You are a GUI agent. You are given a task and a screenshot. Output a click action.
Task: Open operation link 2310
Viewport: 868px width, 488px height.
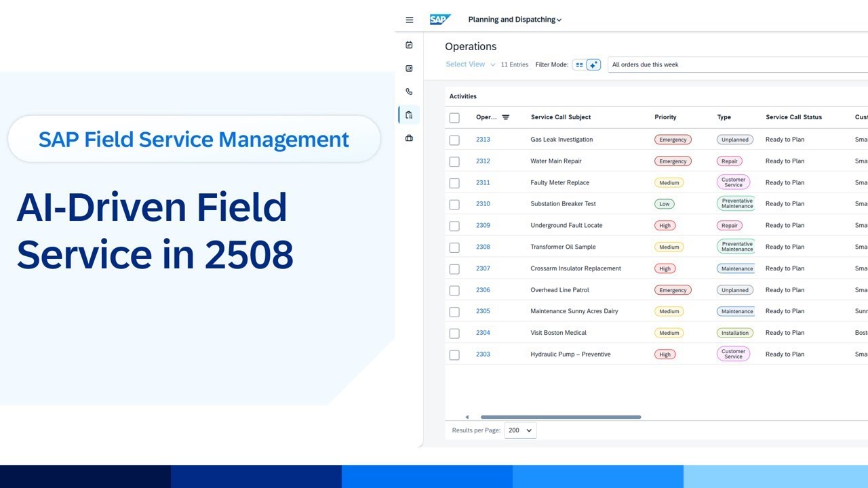(483, 204)
